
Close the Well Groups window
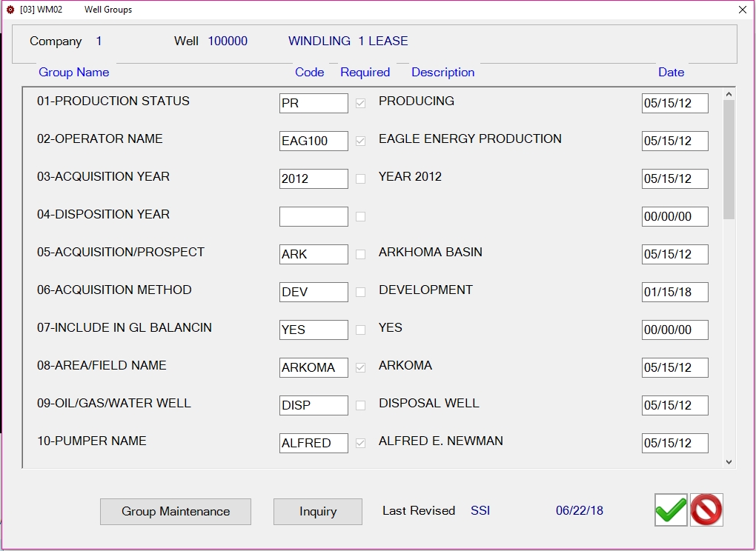coord(743,10)
